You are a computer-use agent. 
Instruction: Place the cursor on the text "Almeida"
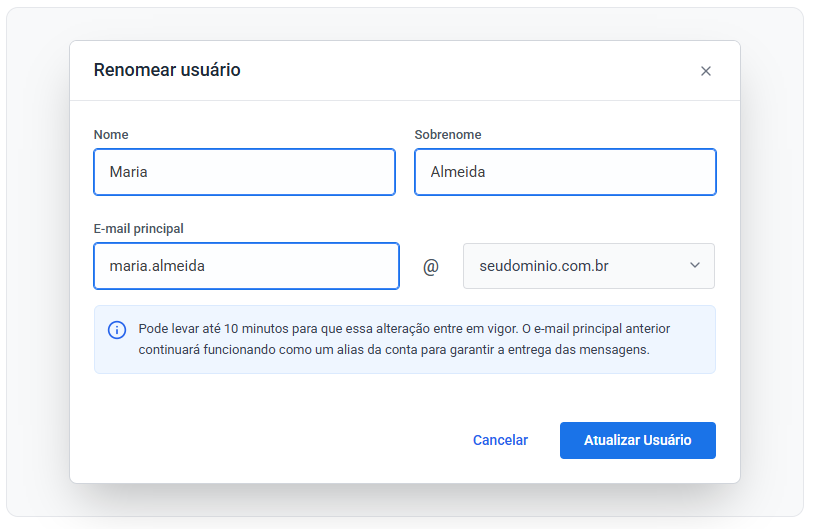458,172
